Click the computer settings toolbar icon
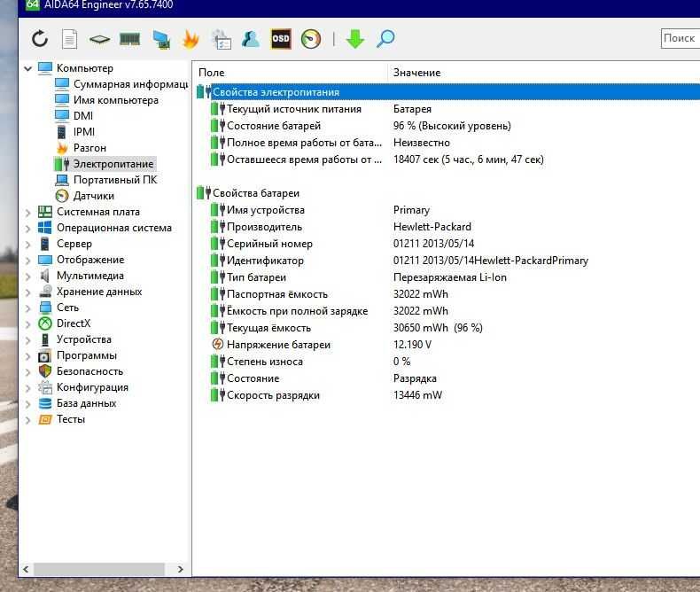Viewport: 700px width, 592px height. click(x=221, y=39)
